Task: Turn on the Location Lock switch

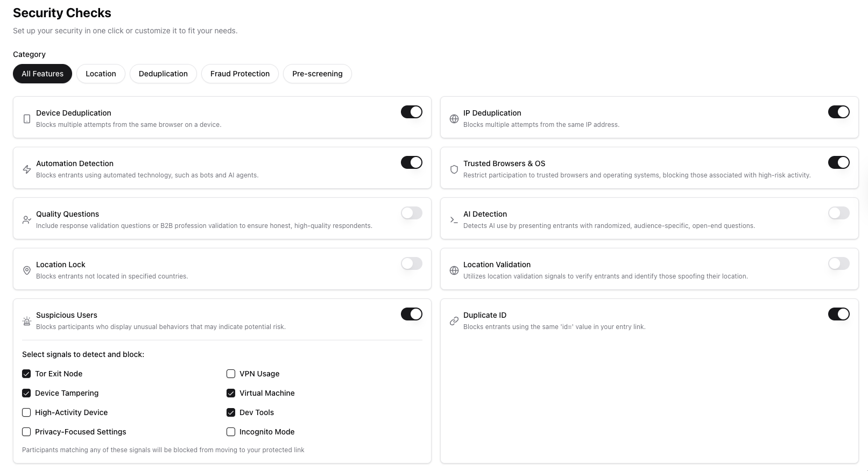Action: 412,263
